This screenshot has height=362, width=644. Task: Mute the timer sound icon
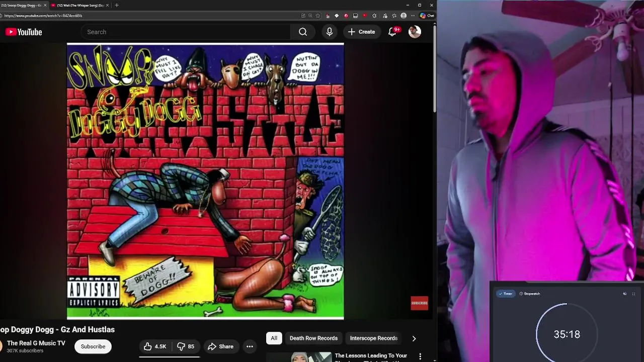coord(625,294)
